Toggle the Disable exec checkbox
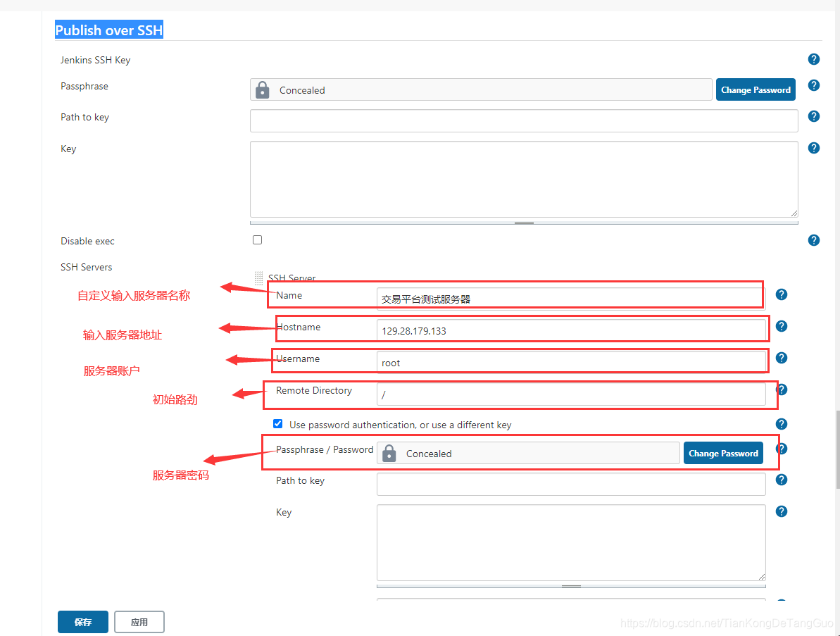This screenshot has width=840, height=636. (257, 239)
